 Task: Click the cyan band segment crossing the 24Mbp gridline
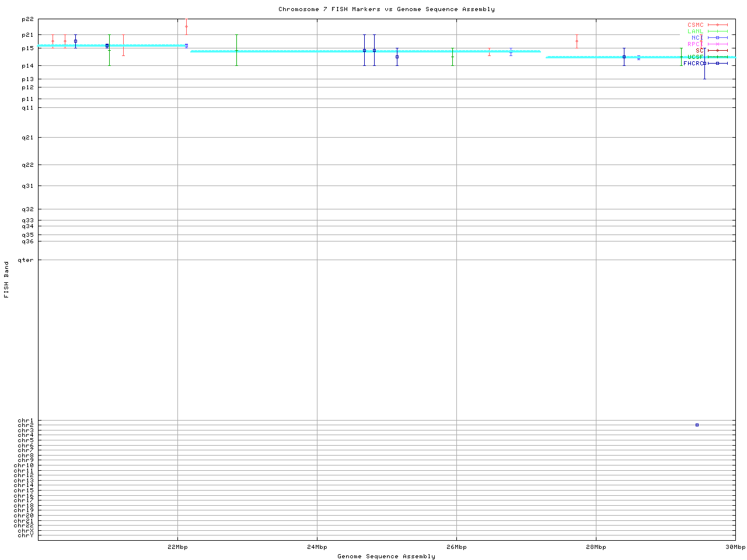pyautogui.click(x=365, y=51)
